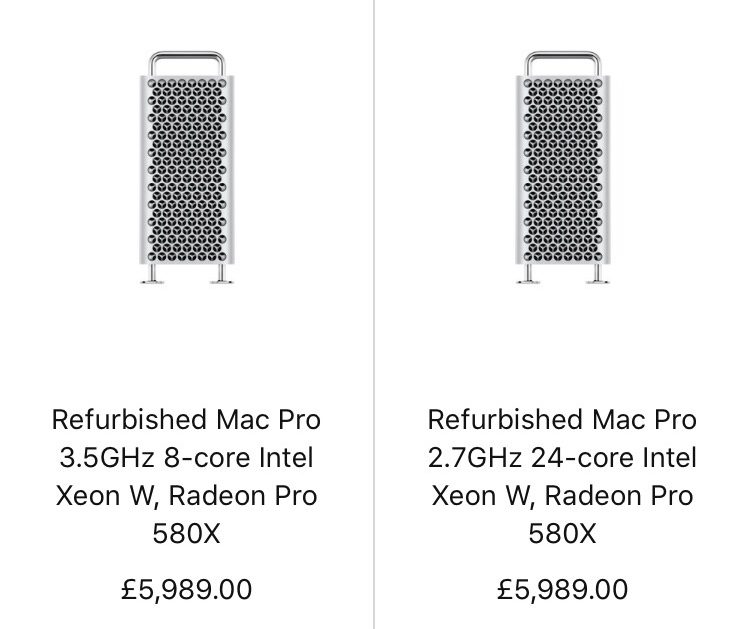Viewport: 750px width, 629px height.
Task: Click the top handle of the 8-core Mac Pro
Action: click(187, 63)
